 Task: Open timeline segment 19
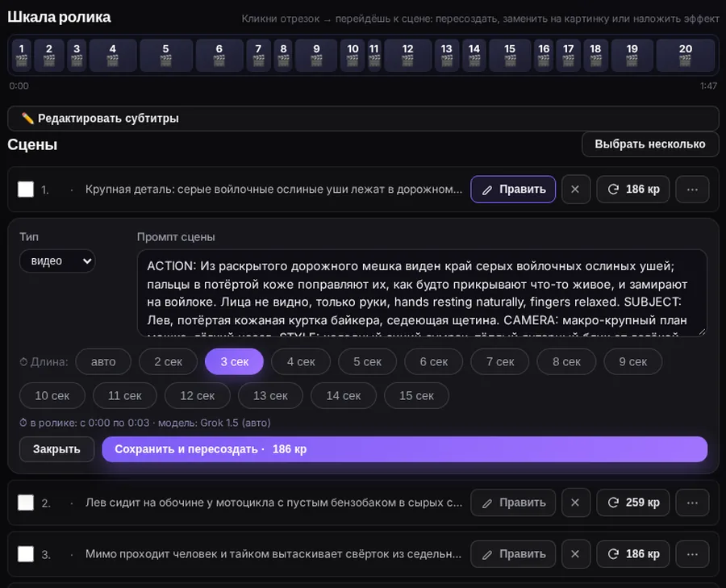click(x=632, y=55)
